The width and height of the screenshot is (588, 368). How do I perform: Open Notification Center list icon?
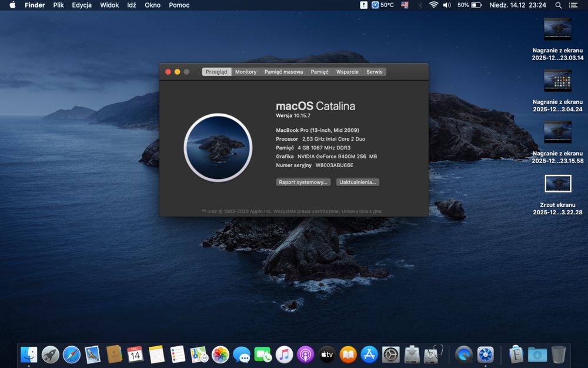click(573, 5)
